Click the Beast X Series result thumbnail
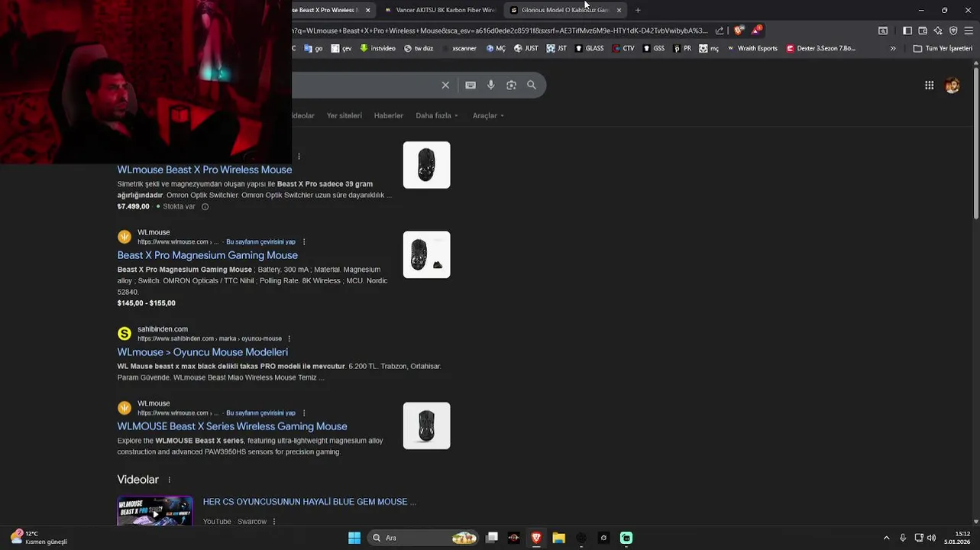The width and height of the screenshot is (980, 550). click(426, 425)
